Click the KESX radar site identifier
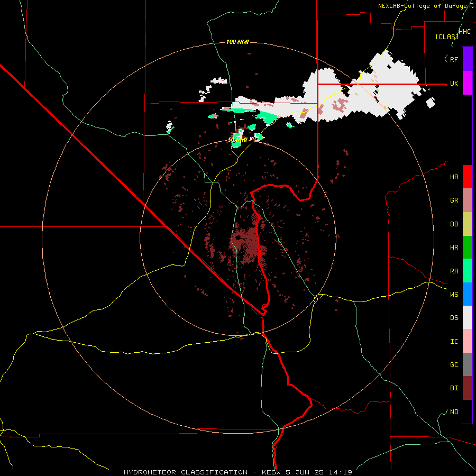The width and height of the screenshot is (476, 476). pos(272,472)
